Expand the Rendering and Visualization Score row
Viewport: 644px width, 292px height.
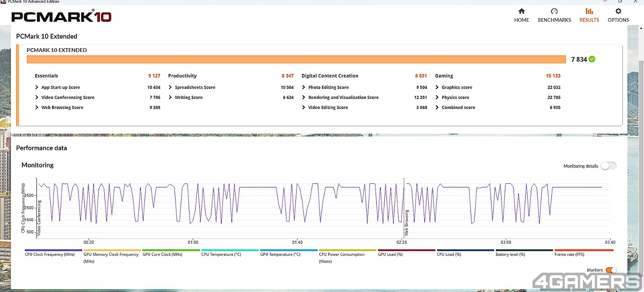[303, 97]
